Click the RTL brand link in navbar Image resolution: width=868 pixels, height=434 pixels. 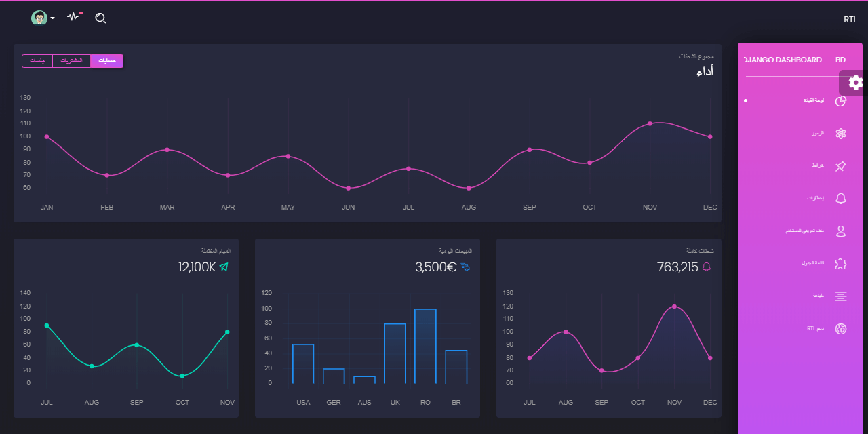tap(850, 20)
